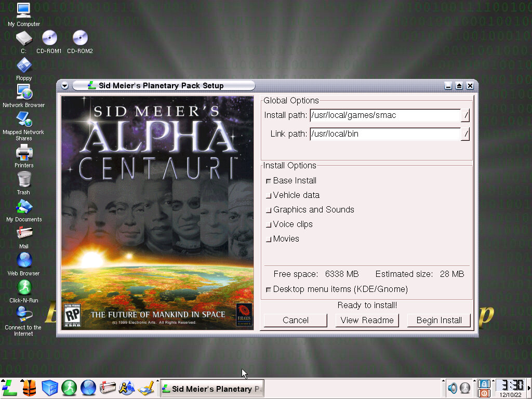532x399 pixels.
Task: Open the window menu arrow in title bar
Action: pos(64,86)
